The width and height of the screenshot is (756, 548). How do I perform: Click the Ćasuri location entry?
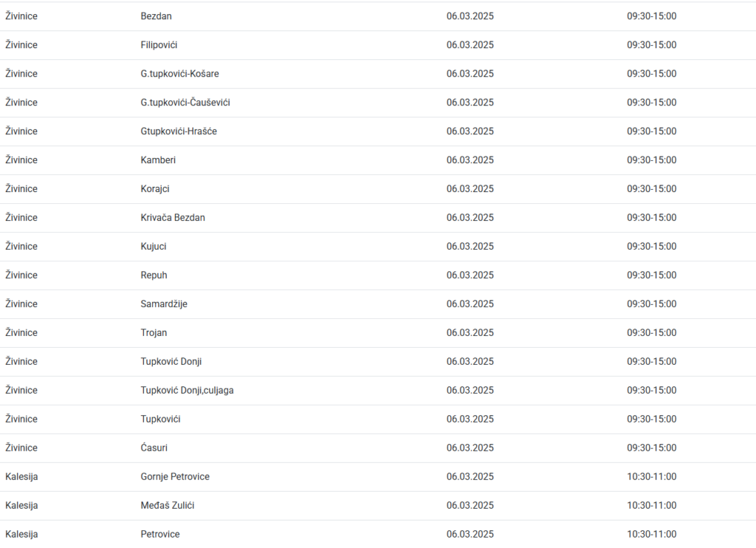154,448
